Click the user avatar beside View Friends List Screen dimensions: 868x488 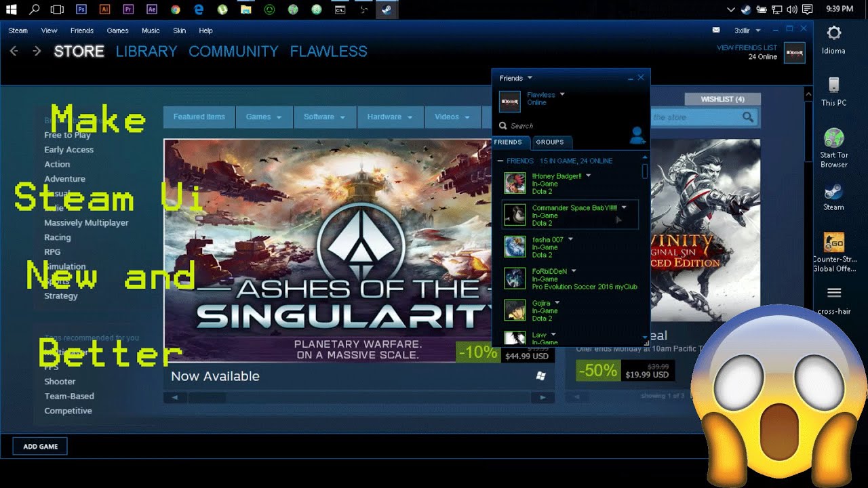[794, 53]
